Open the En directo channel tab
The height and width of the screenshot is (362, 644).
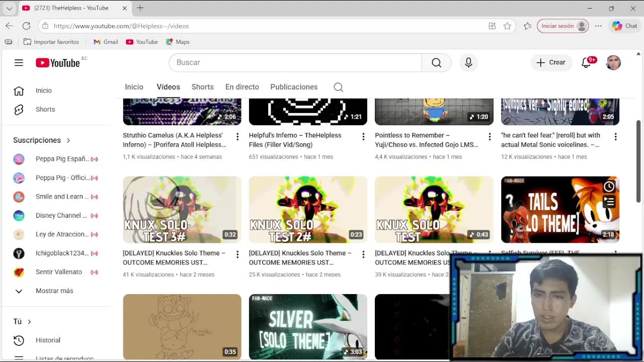pyautogui.click(x=242, y=87)
